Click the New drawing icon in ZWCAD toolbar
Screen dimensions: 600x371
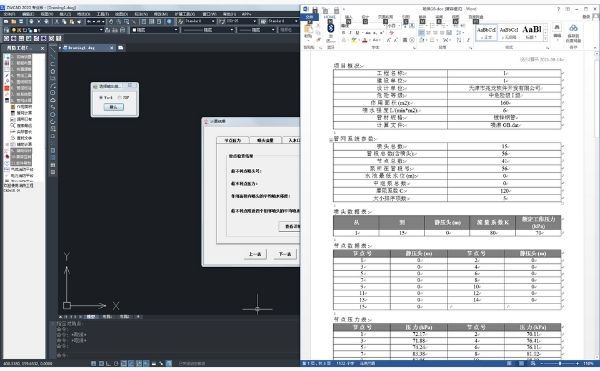(7, 21)
